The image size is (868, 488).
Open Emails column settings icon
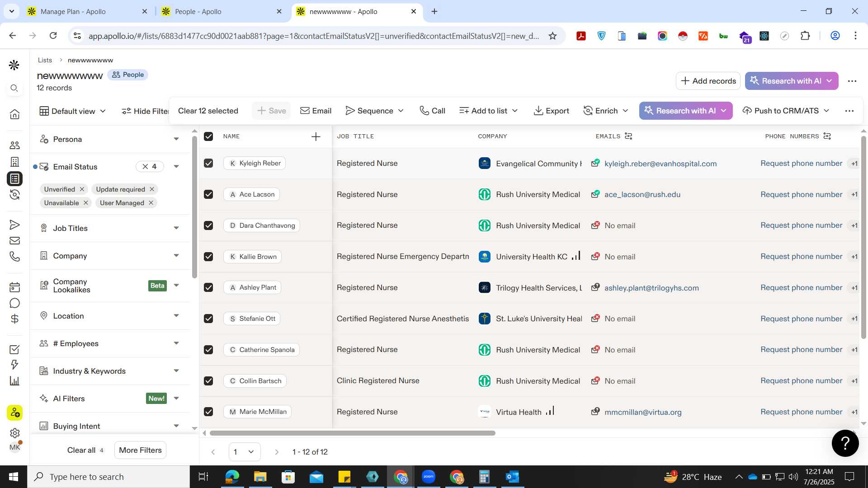[x=628, y=136]
